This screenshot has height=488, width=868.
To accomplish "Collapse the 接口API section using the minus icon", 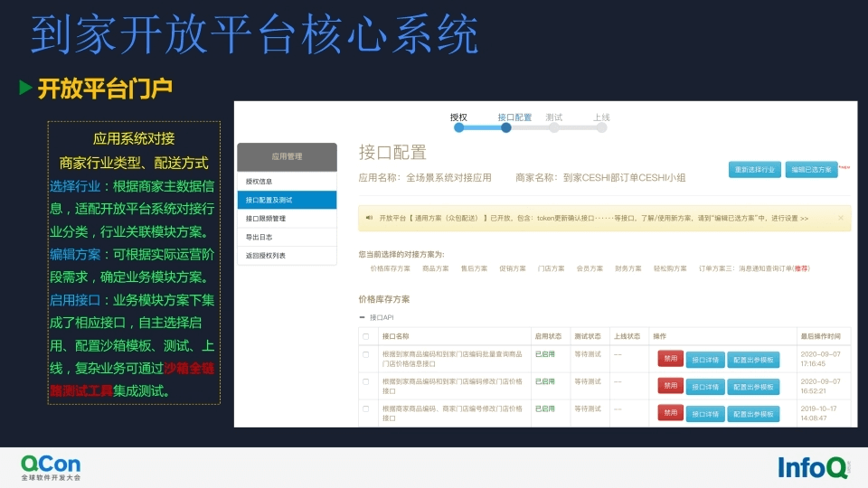I will (362, 317).
